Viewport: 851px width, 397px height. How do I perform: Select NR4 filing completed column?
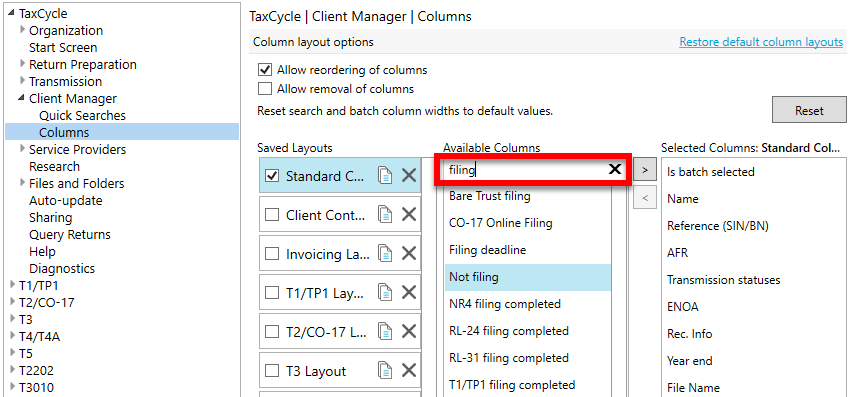(528, 304)
